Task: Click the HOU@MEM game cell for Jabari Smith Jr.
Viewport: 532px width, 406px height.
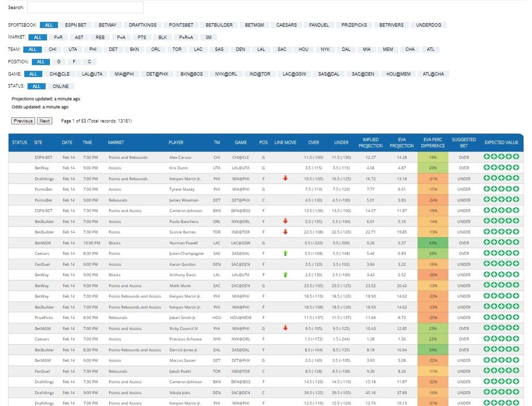Action: click(241, 317)
